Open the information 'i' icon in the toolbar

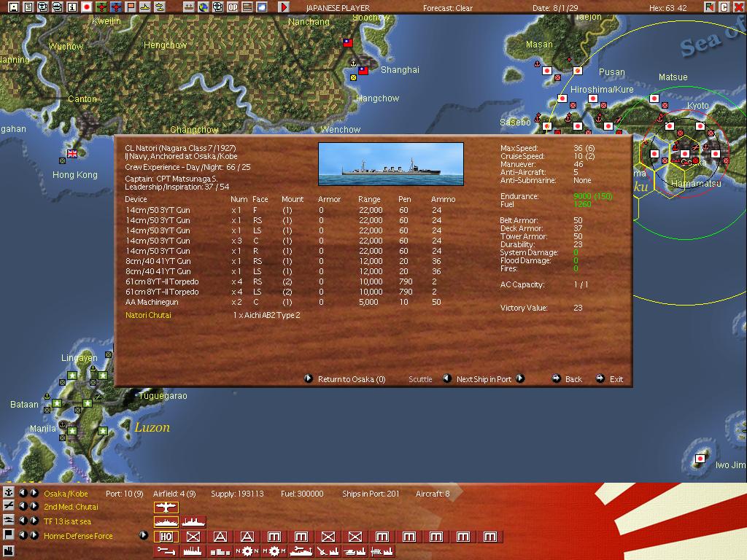tap(72, 7)
